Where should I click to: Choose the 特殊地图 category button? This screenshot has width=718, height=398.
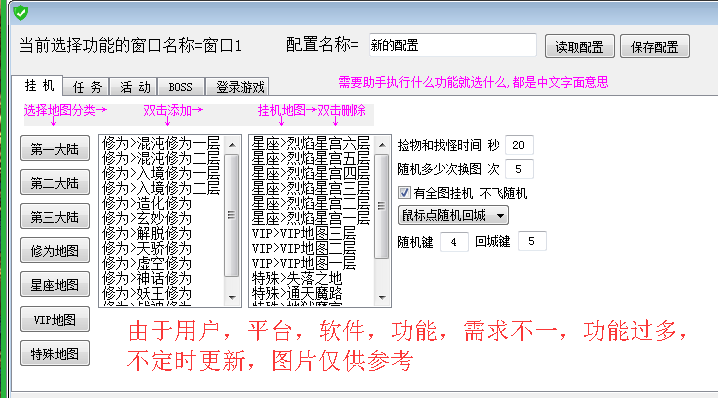(55, 354)
